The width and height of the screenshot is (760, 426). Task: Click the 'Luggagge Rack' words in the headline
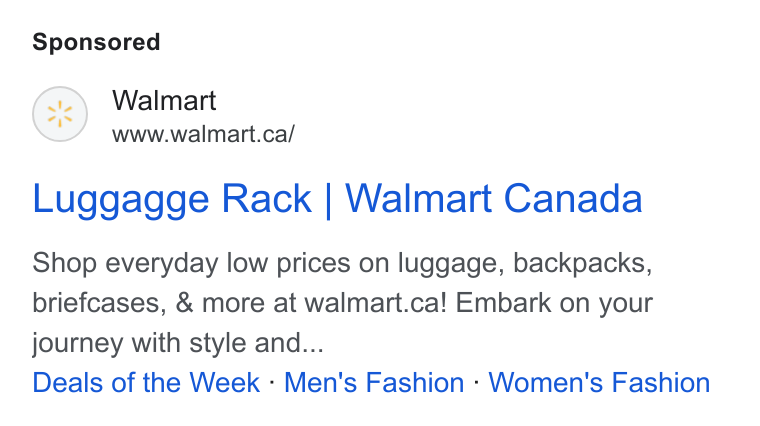tap(172, 199)
